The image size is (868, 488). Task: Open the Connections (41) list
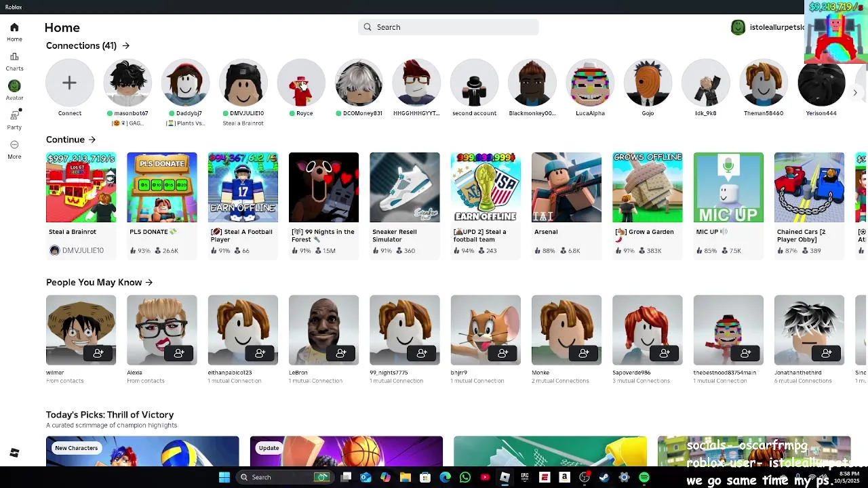[x=87, y=45]
